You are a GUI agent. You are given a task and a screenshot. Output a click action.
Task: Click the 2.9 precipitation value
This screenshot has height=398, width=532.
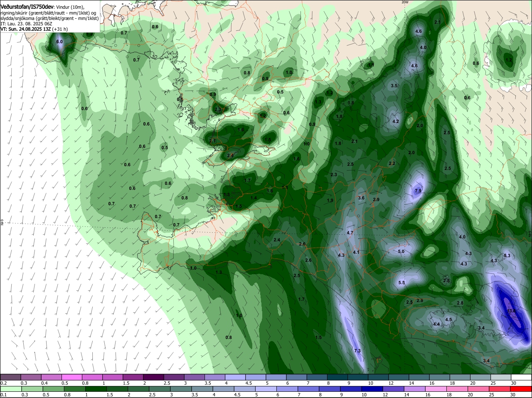(x=376, y=200)
